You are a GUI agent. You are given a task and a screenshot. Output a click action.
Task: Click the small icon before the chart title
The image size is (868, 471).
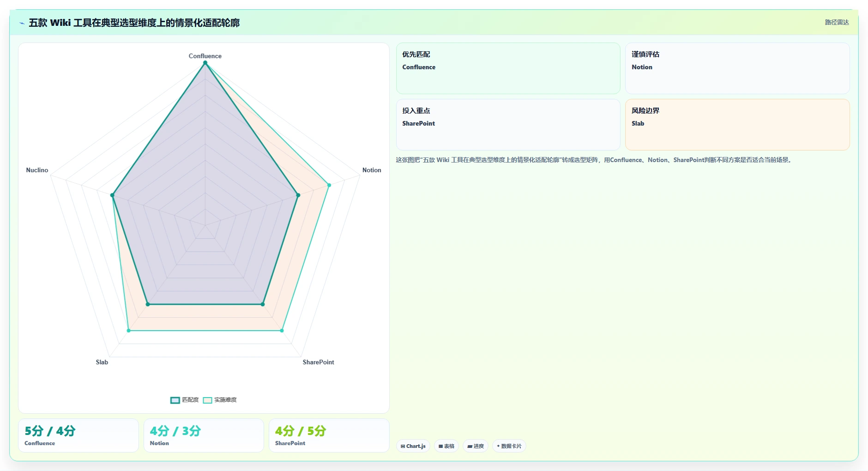point(22,23)
